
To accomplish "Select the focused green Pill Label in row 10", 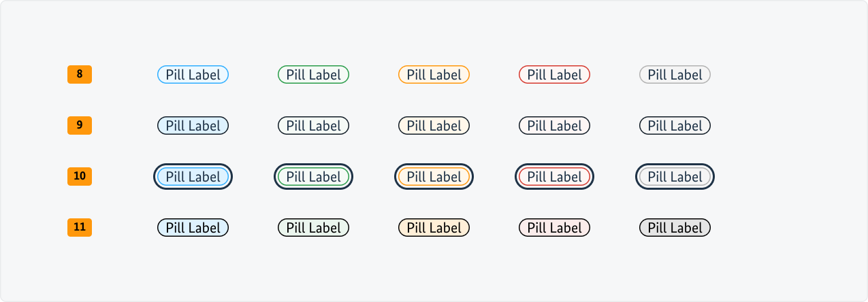I will click(x=313, y=177).
